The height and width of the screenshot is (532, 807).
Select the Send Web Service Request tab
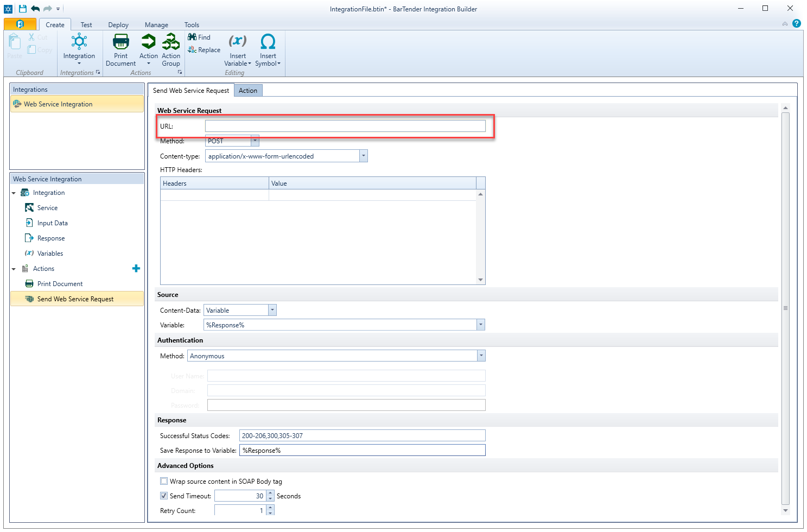(x=191, y=91)
